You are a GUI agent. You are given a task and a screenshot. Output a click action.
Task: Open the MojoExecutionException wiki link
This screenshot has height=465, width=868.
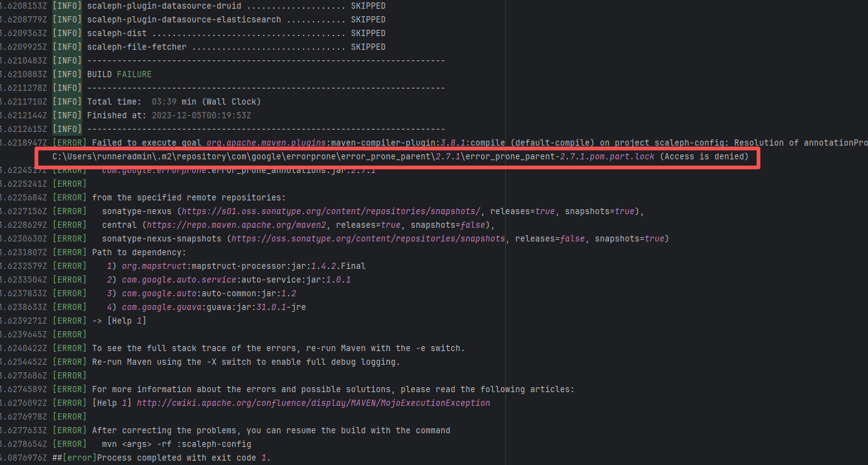[313, 403]
